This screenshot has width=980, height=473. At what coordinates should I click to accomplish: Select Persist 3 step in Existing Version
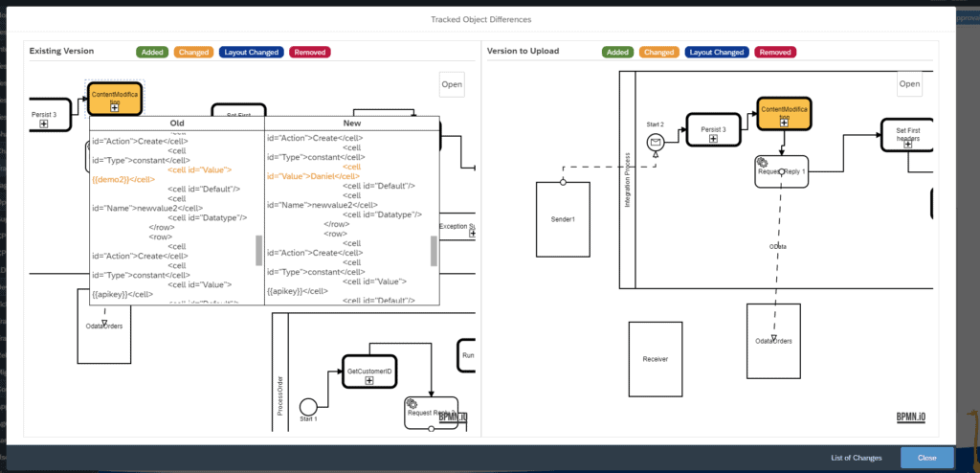click(x=50, y=115)
